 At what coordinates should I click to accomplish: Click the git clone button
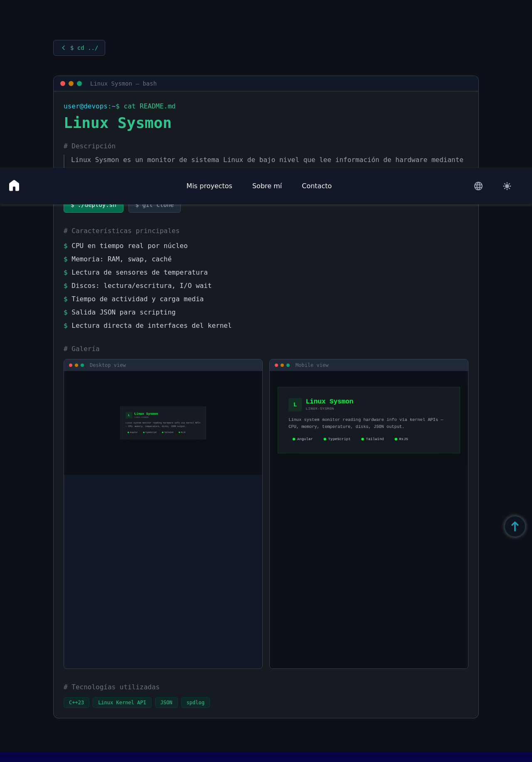pos(155,208)
